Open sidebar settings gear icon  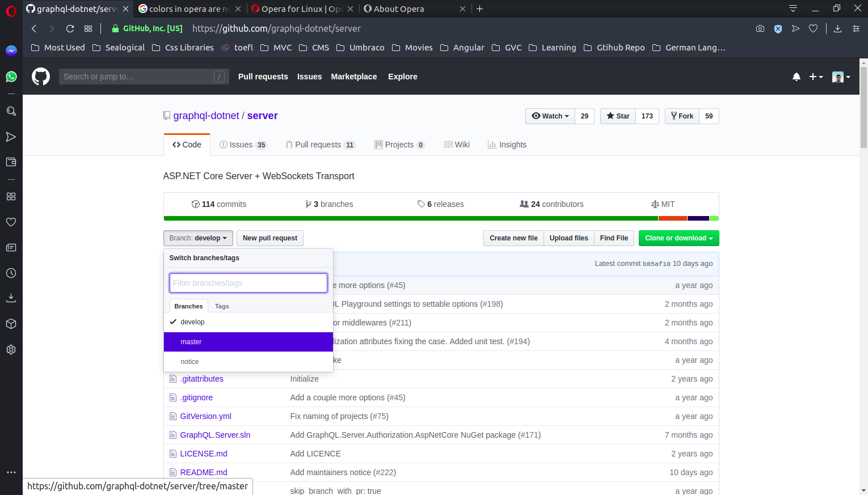11,350
